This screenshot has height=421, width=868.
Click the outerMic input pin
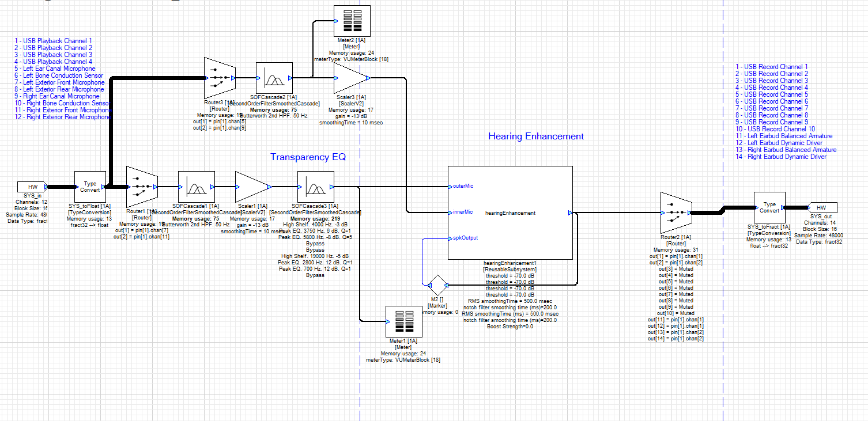point(450,186)
